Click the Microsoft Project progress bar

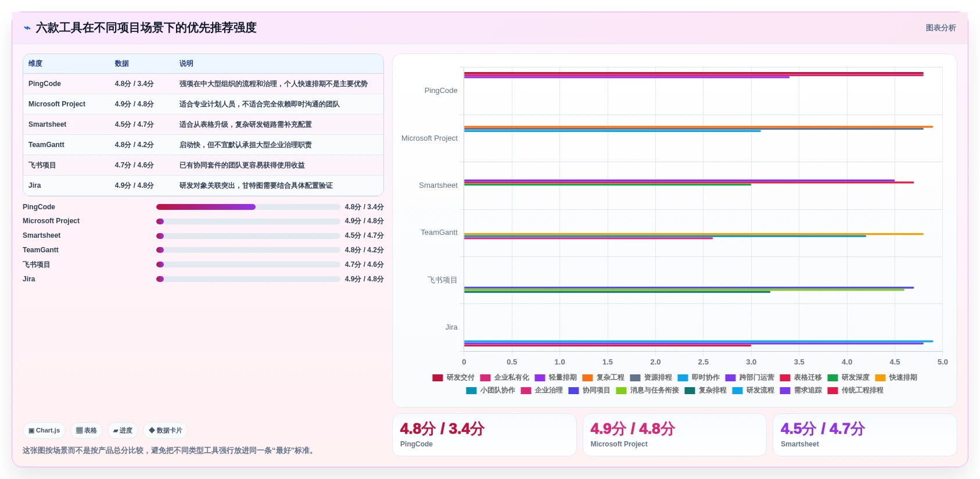pos(248,221)
